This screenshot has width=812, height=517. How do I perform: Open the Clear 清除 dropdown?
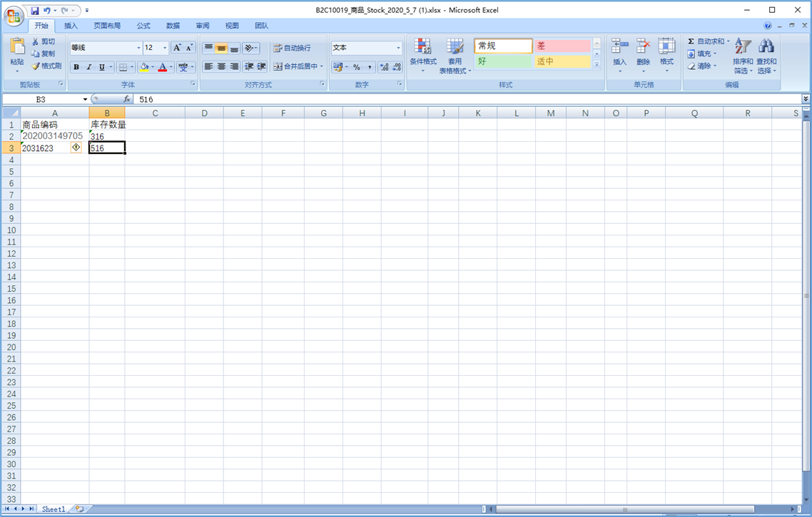point(703,66)
